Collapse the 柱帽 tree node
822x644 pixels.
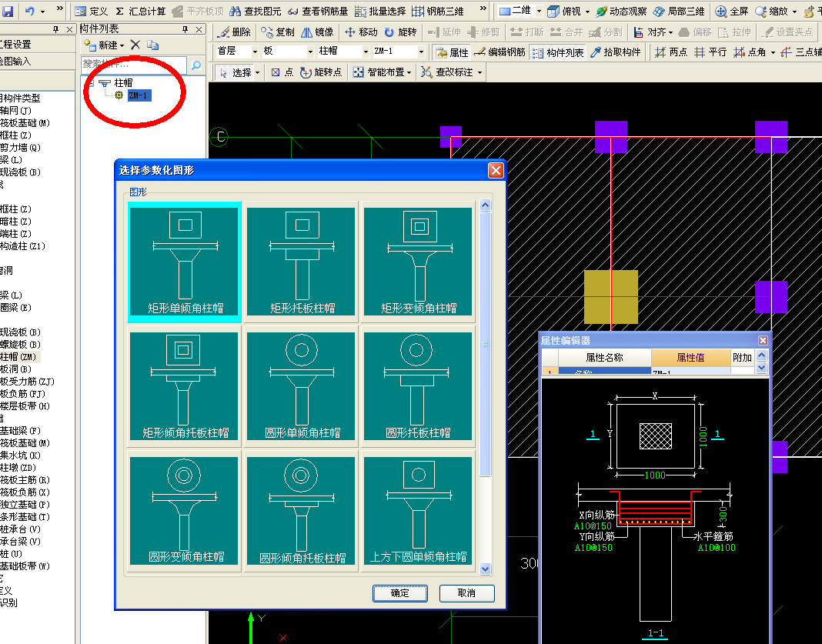[92, 83]
